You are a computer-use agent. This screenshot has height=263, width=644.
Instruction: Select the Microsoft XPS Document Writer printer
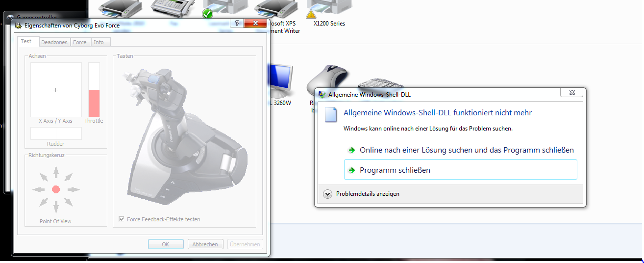[x=277, y=17]
